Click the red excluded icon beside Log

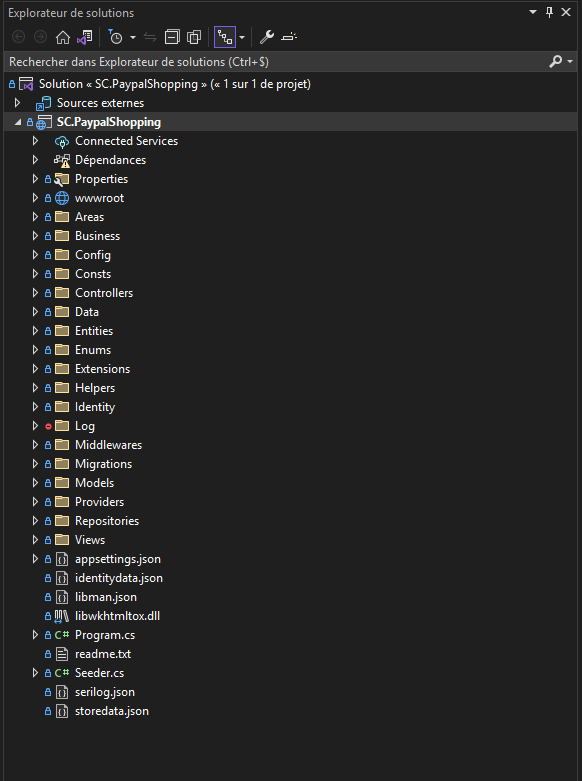point(48,426)
